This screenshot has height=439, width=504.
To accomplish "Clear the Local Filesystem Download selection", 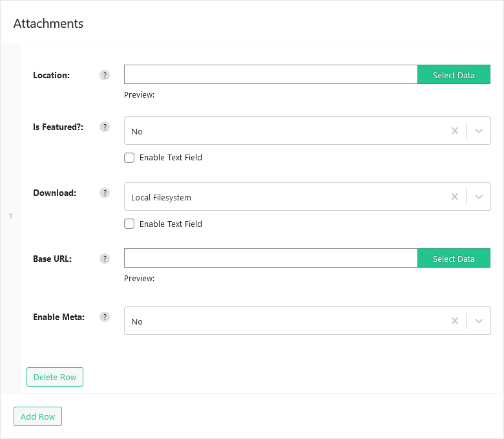I will point(454,197).
